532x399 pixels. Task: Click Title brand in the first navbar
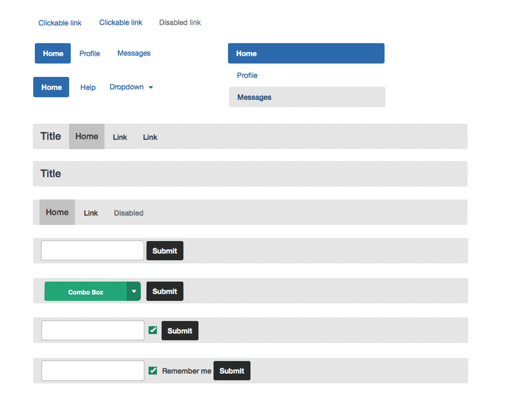[50, 136]
